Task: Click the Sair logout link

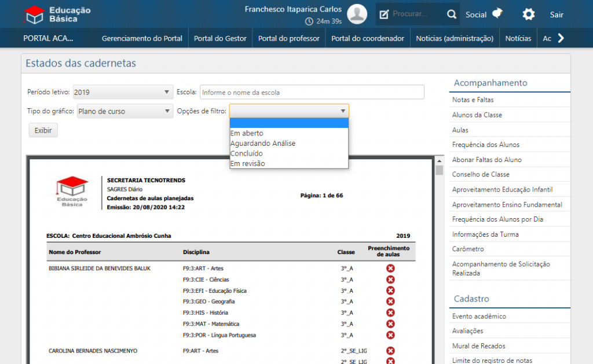Action: [557, 14]
